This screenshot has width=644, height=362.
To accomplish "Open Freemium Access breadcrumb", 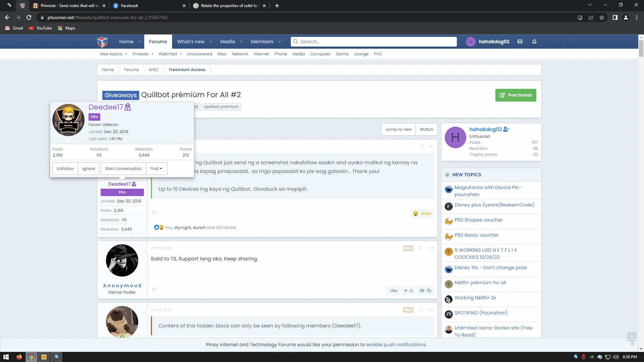I will [187, 70].
